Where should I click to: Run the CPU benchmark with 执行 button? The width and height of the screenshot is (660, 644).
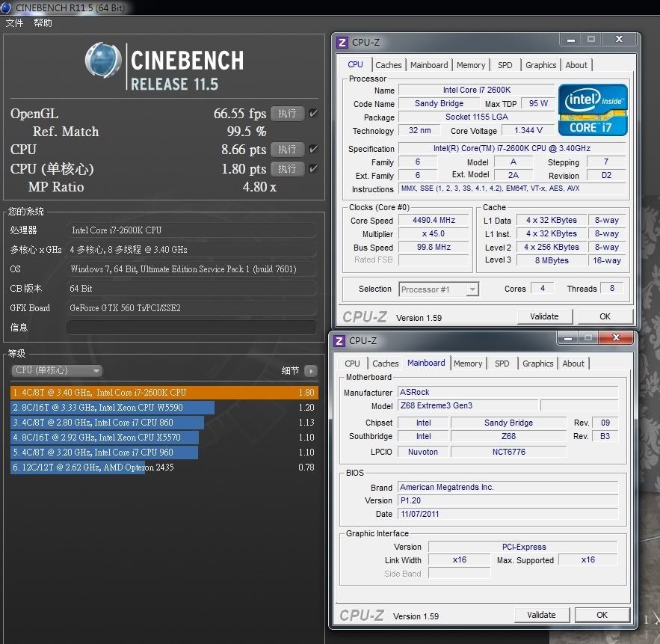click(287, 149)
